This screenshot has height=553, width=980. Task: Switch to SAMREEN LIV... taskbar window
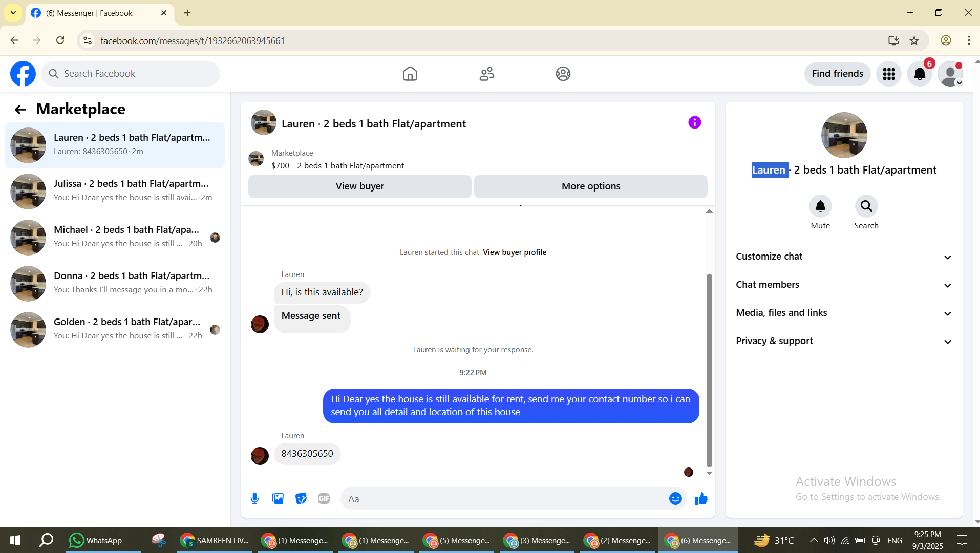pos(215,540)
